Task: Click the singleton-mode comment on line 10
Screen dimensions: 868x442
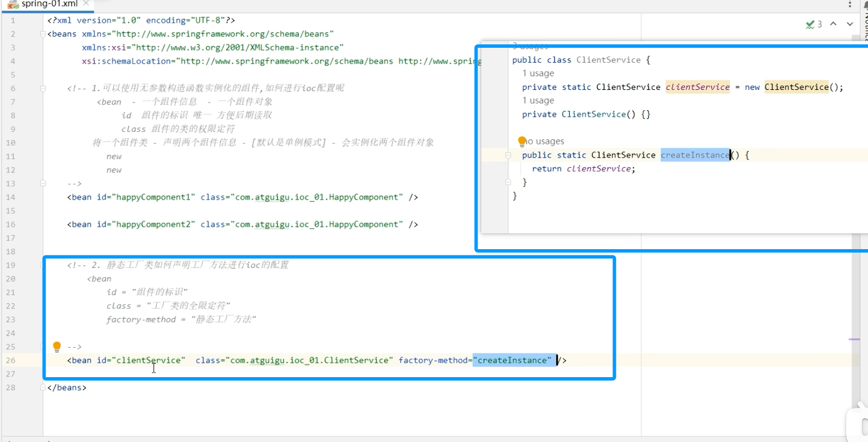Action: (x=263, y=143)
